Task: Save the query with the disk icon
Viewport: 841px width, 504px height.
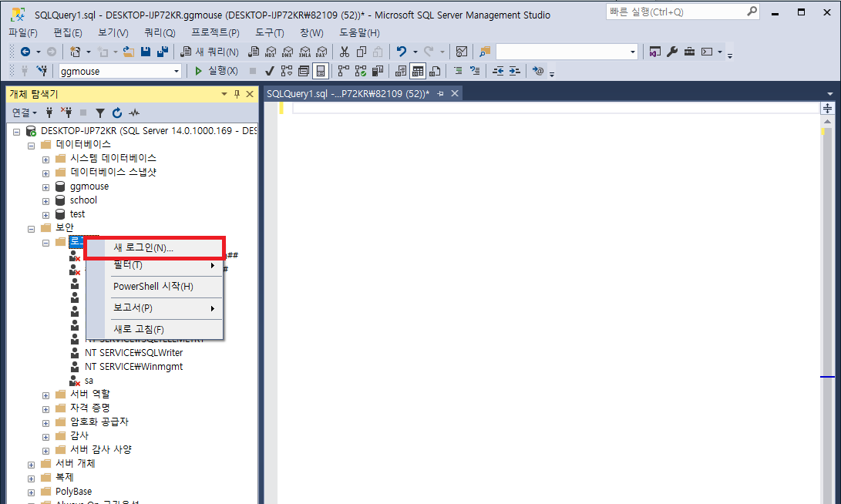Action: pos(146,52)
